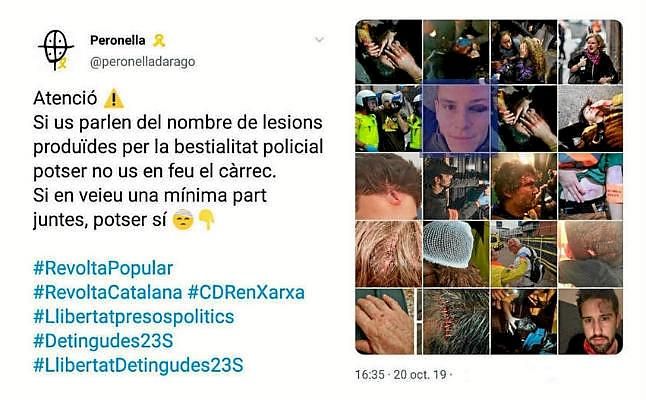The width and height of the screenshot is (646, 400).
Task: Open the #RevoltaPopular hashtag
Action: click(x=103, y=268)
